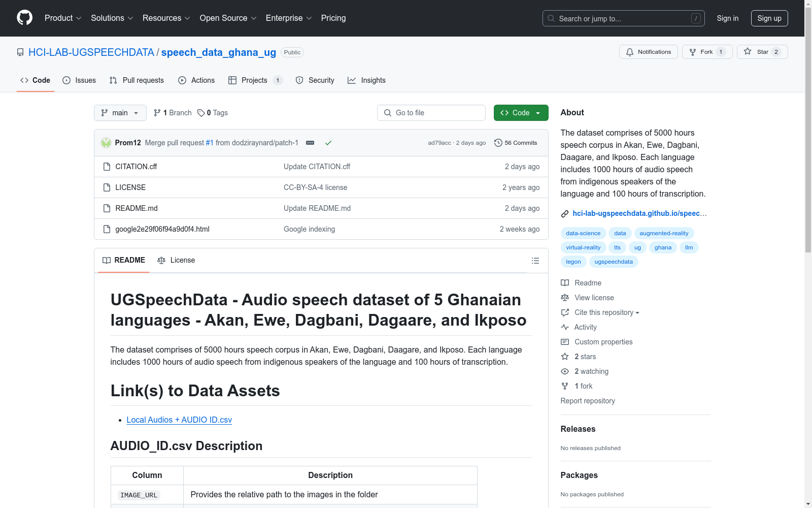Open the repository website link in About
This screenshot has width=812, height=508.
[x=639, y=213]
